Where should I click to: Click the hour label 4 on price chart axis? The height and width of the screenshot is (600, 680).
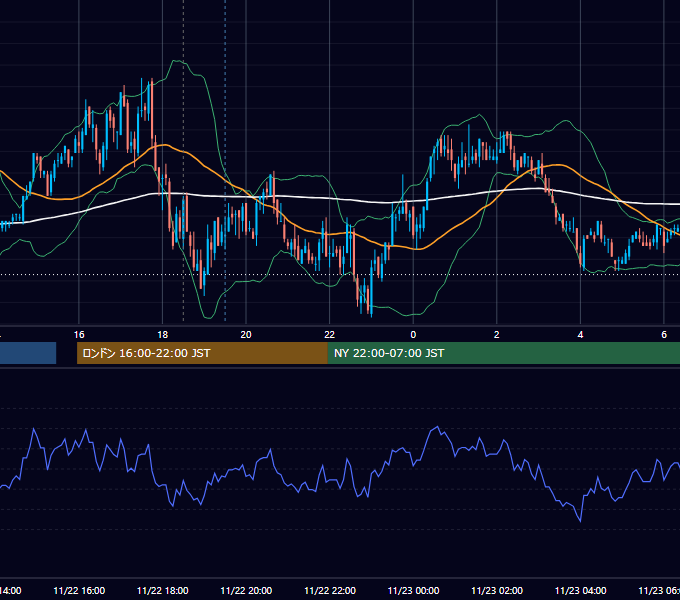pyautogui.click(x=580, y=335)
